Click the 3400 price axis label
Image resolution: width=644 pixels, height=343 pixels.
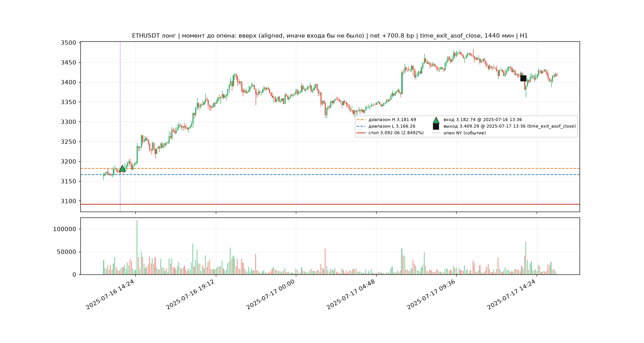click(69, 82)
